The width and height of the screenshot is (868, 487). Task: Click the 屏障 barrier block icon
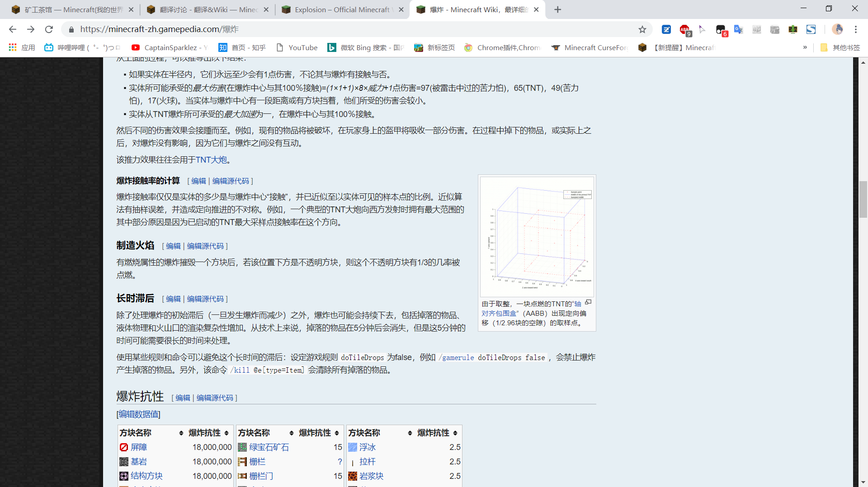124,447
